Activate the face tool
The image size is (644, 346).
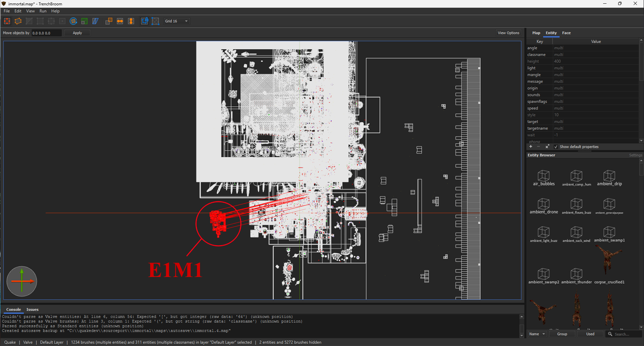point(62,21)
